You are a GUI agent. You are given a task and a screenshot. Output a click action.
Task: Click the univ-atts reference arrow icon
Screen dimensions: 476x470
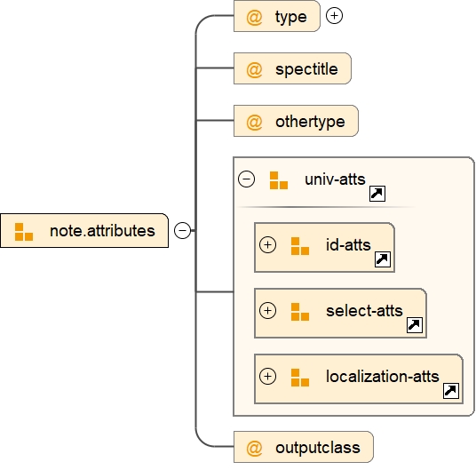click(x=377, y=194)
